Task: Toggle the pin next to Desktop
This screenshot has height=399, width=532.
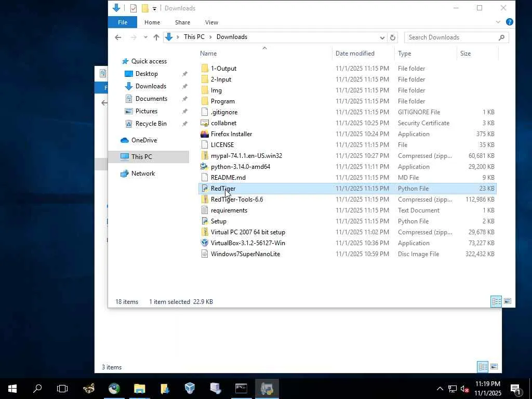Action: pyautogui.click(x=184, y=74)
